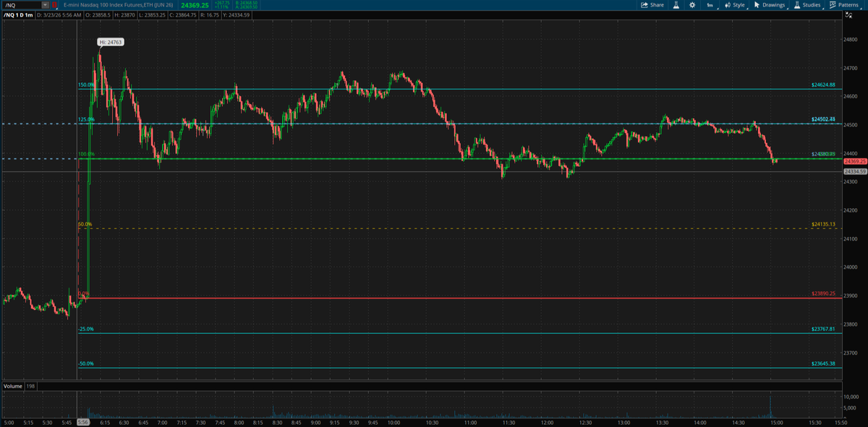Open the Studies menu
Viewport: 868px width, 427px height.
[807, 4]
